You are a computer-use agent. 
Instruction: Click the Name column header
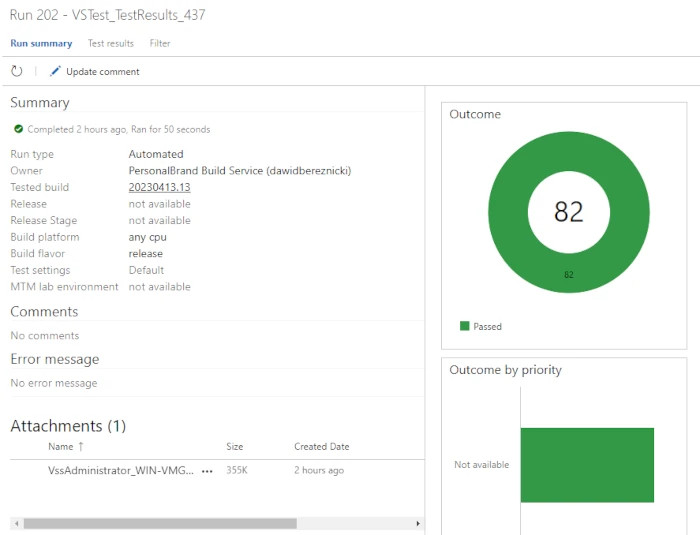pyautogui.click(x=61, y=447)
